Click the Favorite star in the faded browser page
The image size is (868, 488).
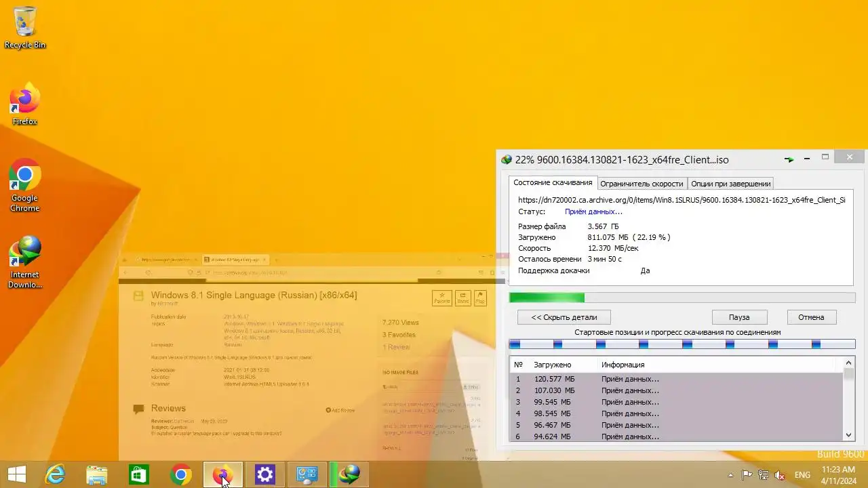[x=442, y=298]
